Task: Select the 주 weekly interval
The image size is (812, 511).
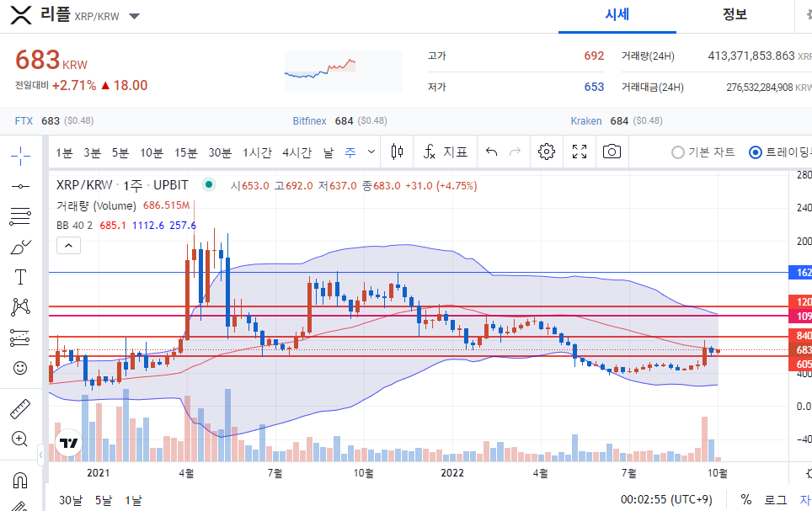Action: coord(350,152)
